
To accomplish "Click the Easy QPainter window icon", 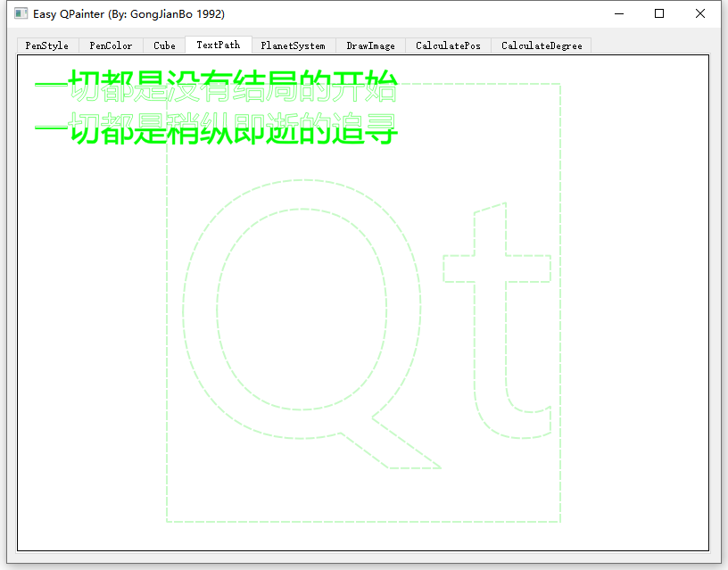I will 21,14.
